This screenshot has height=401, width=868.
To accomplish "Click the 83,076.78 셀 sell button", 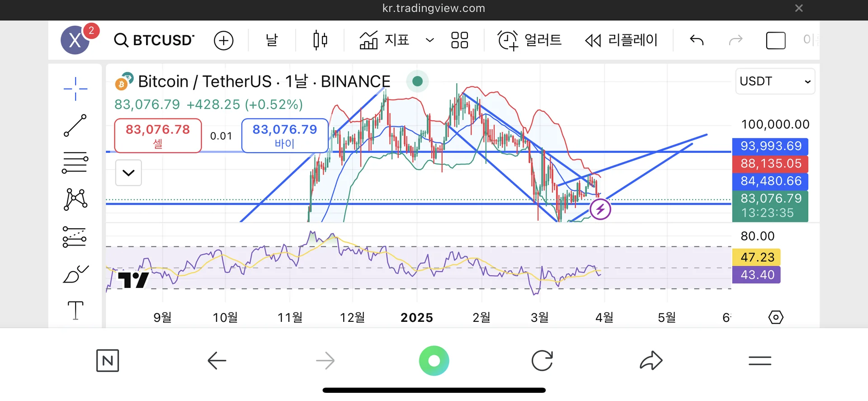I will tap(158, 136).
